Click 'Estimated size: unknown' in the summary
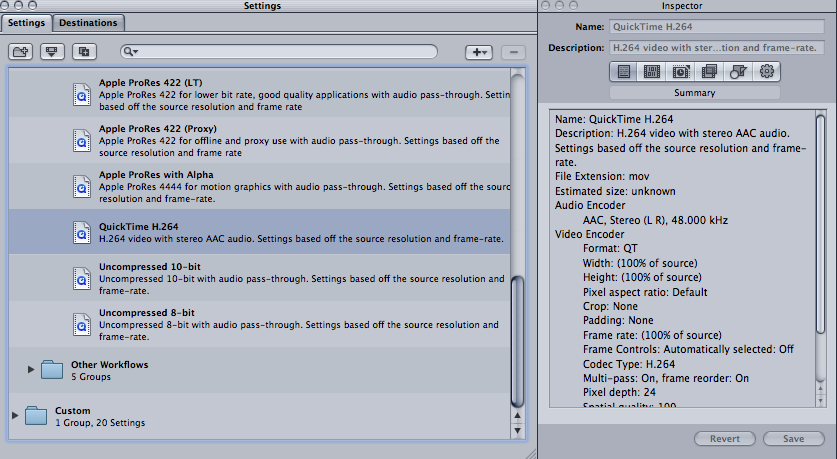837x459 pixels. tap(615, 191)
